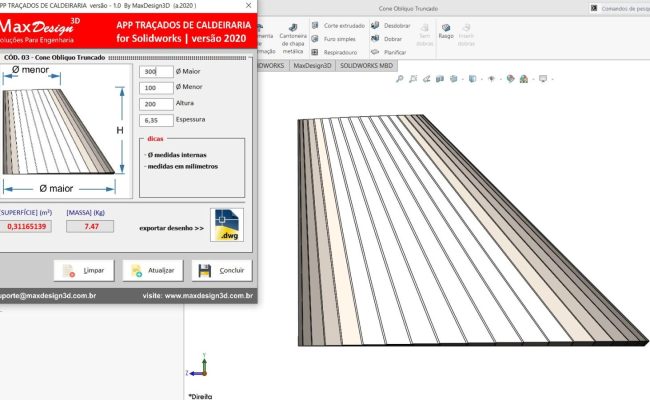Click the Ø Maior input field
The height and width of the screenshot is (400, 650).
[x=156, y=72]
